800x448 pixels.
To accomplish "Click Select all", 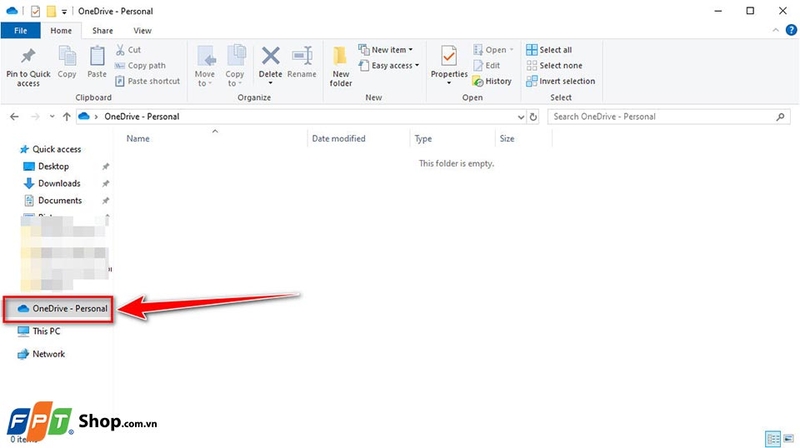I will [x=549, y=49].
